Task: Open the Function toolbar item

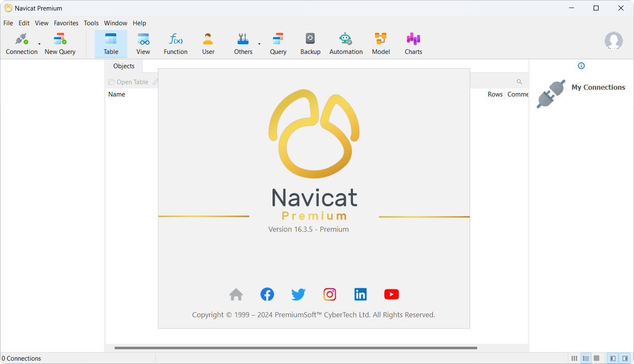Action: click(x=176, y=44)
